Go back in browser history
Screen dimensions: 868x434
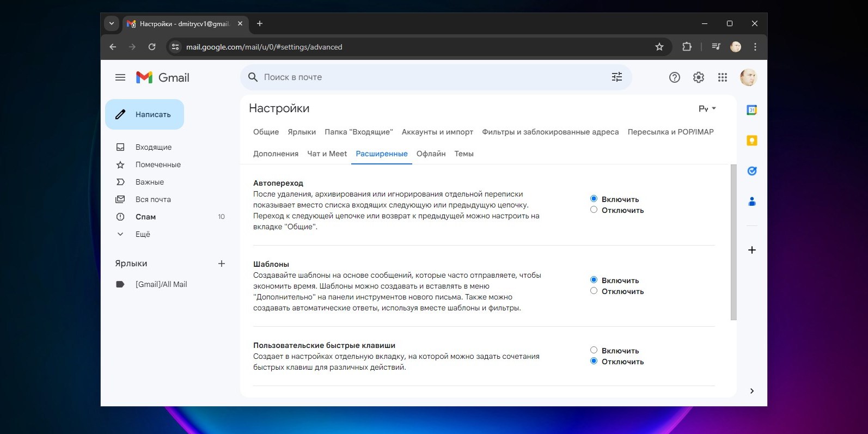click(x=113, y=47)
